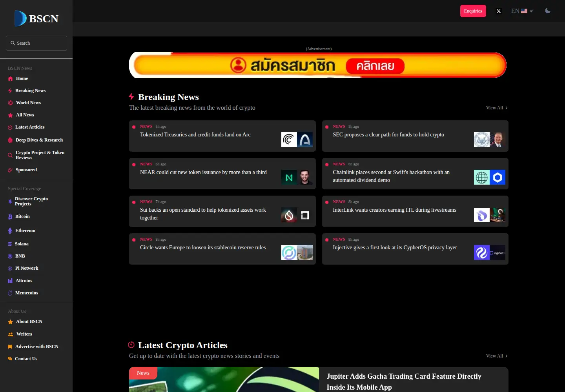Click the Crypto Project Reviews magnifier icon

point(10,155)
